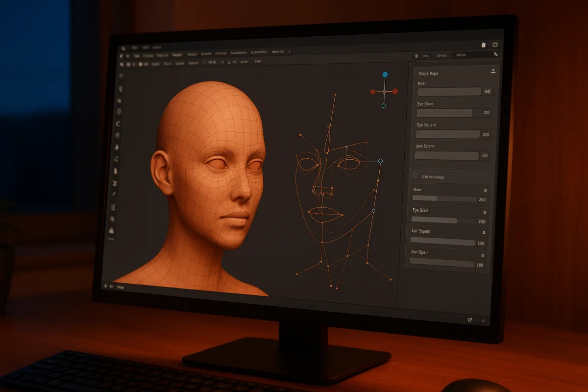Click the gizmo center point

(x=384, y=91)
